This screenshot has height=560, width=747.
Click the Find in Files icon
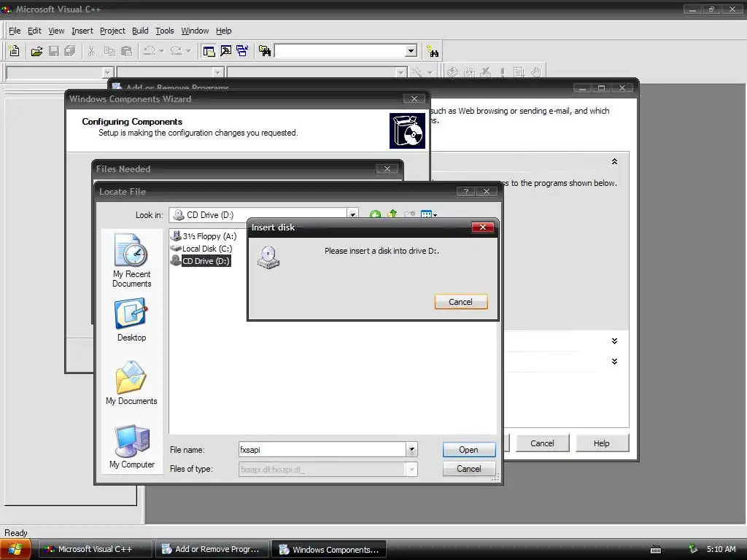[265, 51]
